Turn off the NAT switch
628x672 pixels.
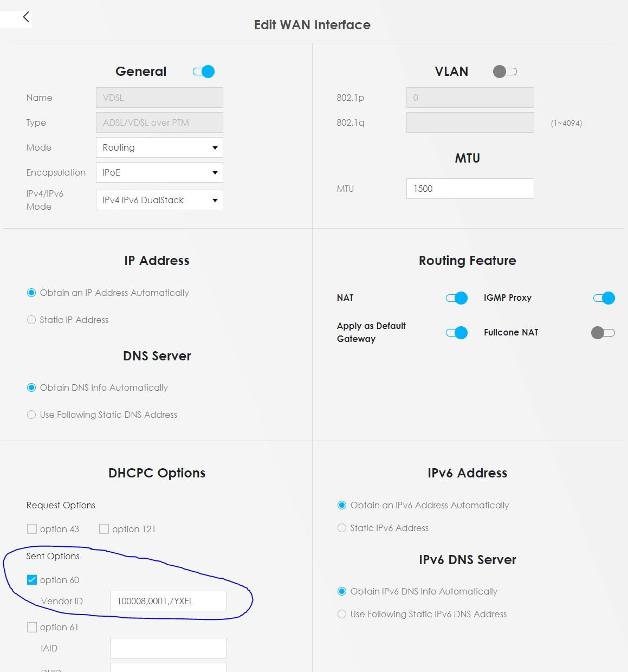pos(456,298)
